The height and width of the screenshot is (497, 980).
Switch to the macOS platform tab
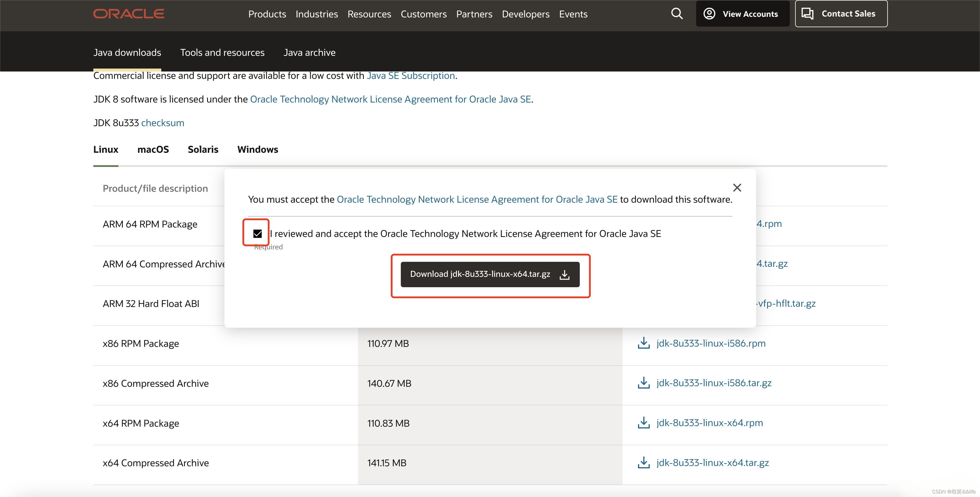click(x=153, y=149)
